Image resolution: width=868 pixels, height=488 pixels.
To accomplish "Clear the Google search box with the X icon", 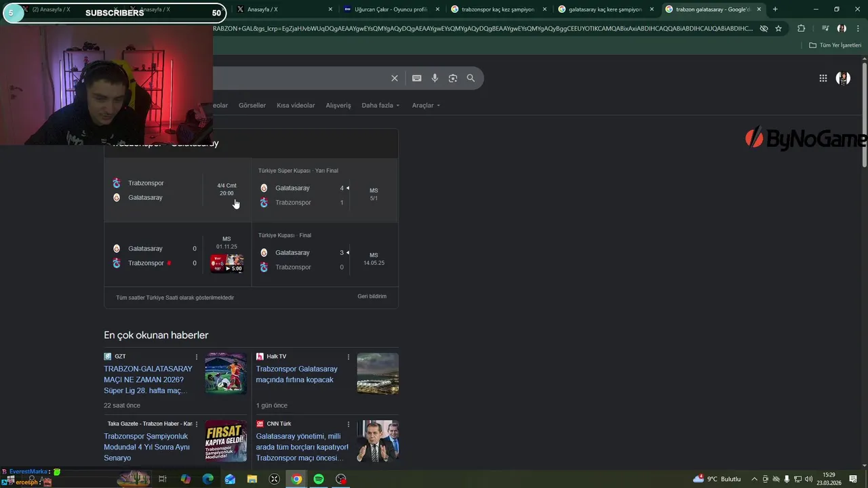I will pos(394,78).
